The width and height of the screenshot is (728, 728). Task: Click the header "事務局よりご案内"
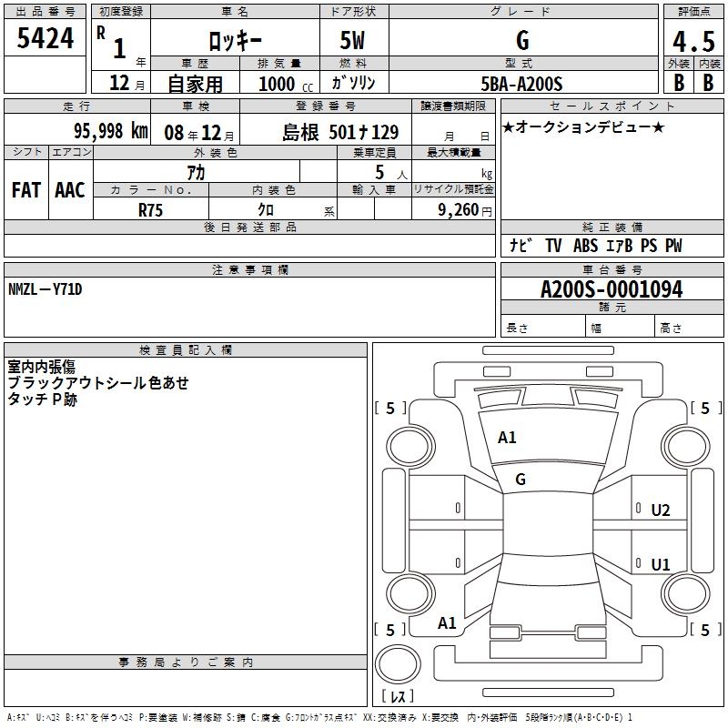click(186, 662)
